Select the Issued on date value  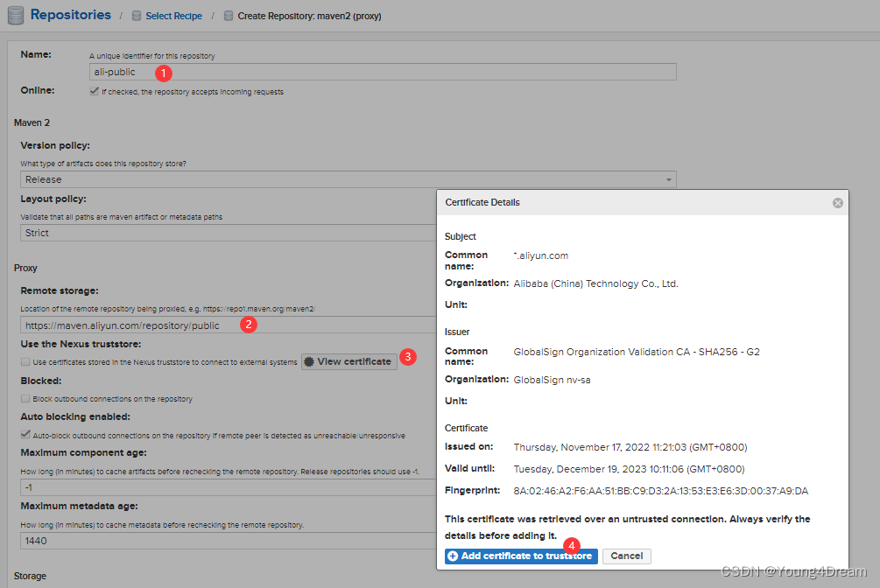tap(630, 447)
